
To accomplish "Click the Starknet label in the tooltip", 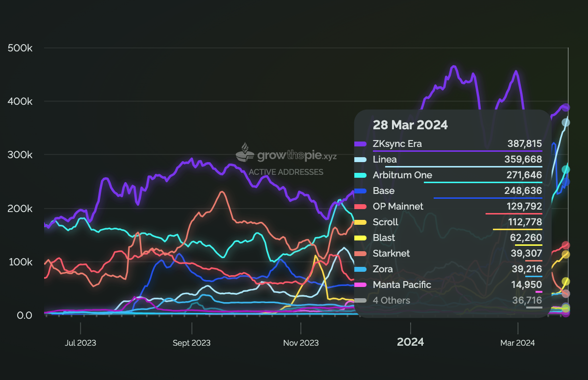I will [x=392, y=254].
